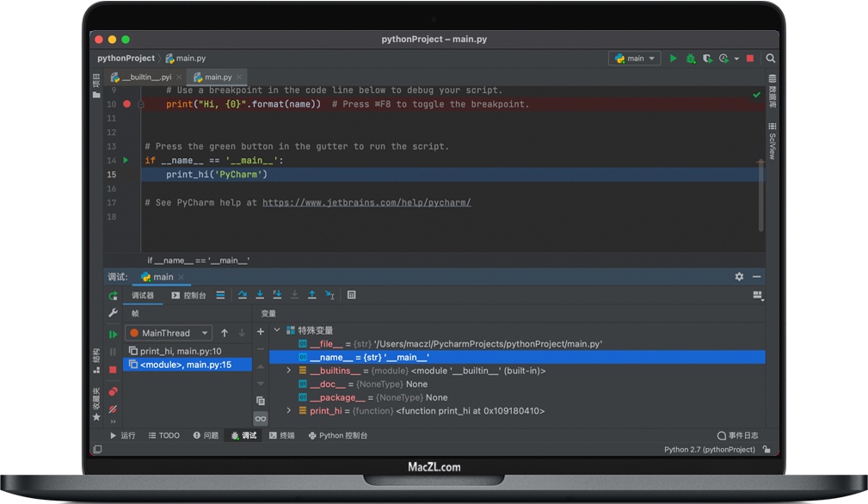Click the Evaluate Expression glasses icon
The height and width of the screenshot is (504, 868).
(x=261, y=418)
